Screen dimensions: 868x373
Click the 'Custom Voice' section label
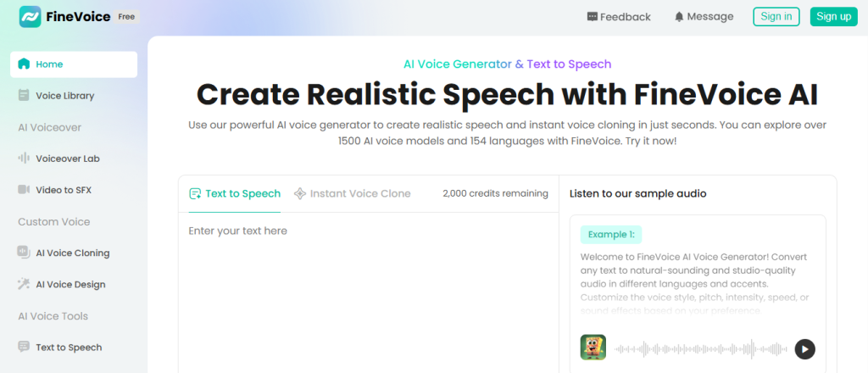(x=53, y=221)
